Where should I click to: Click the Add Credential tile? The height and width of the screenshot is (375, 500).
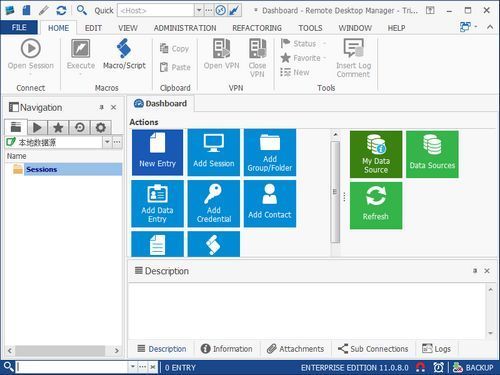(214, 204)
